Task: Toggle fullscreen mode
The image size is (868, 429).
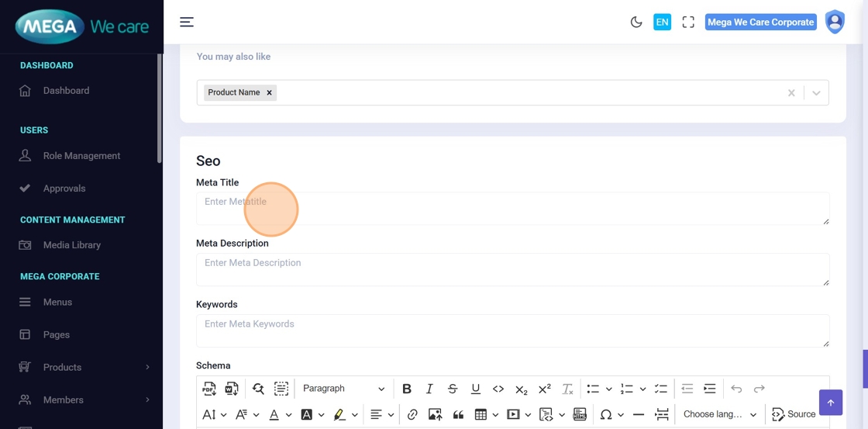Action: (688, 22)
